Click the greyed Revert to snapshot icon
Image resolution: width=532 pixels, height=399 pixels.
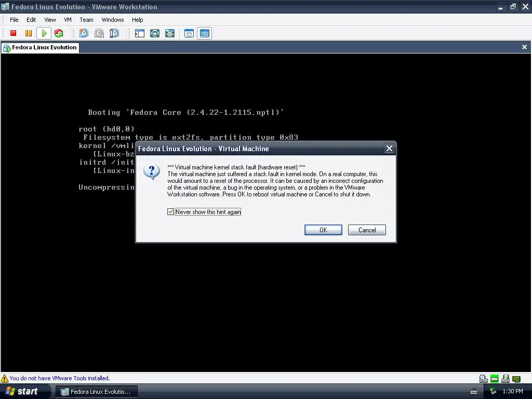point(99,33)
